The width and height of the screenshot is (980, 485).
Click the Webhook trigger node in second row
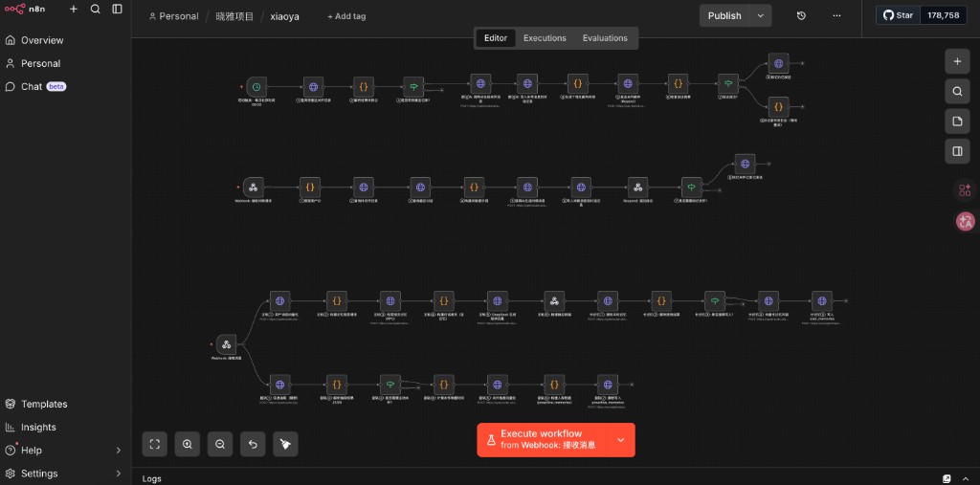pos(253,187)
